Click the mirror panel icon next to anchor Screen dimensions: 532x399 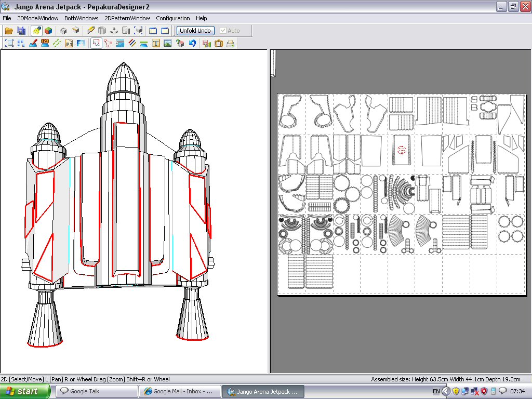point(126,31)
